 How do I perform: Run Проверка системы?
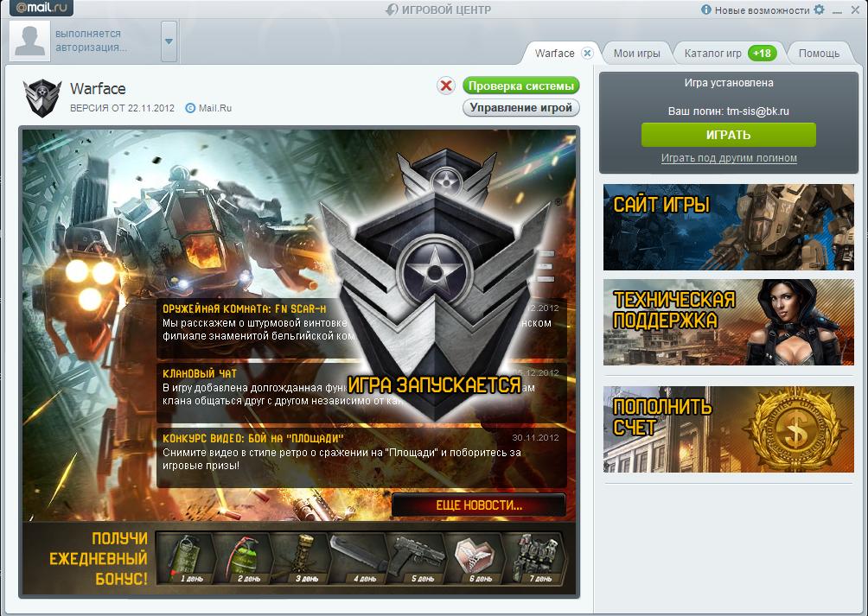521,86
